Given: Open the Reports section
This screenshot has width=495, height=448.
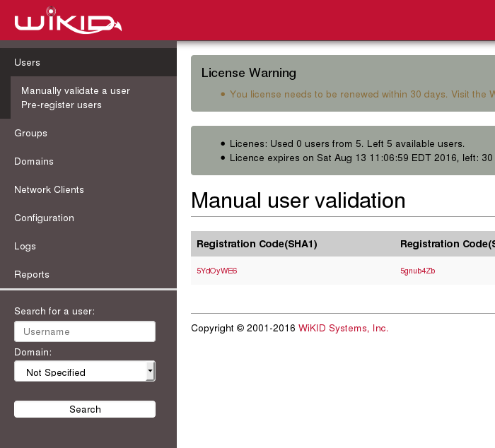Looking at the screenshot, I should click(32, 274).
